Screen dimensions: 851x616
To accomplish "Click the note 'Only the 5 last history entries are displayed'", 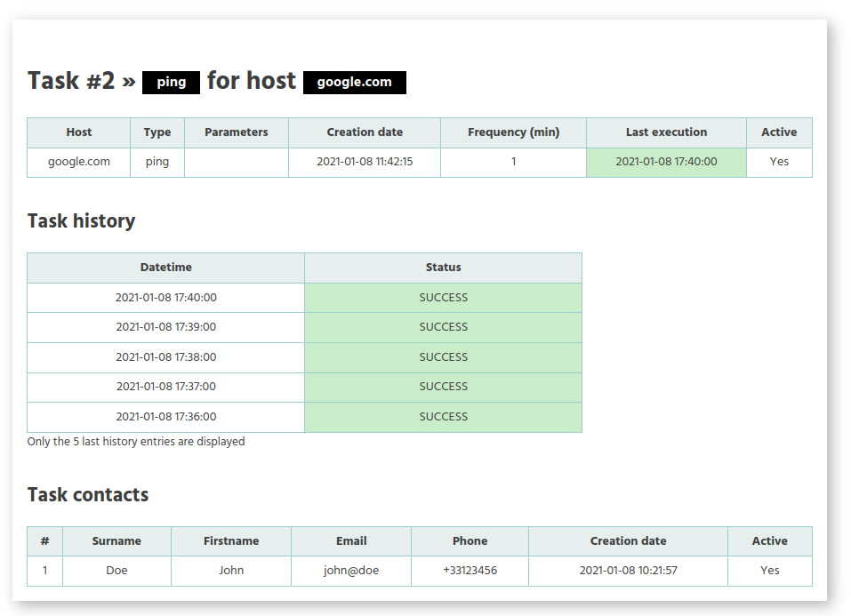I will tap(136, 442).
